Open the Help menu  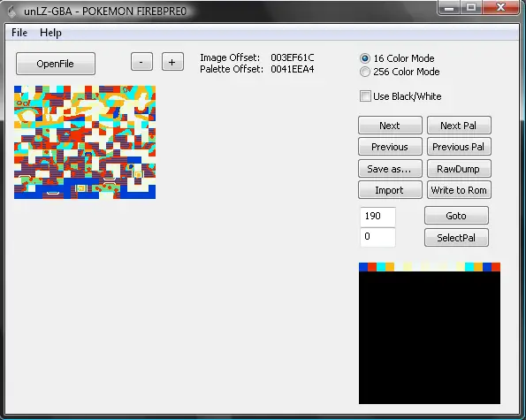click(50, 33)
